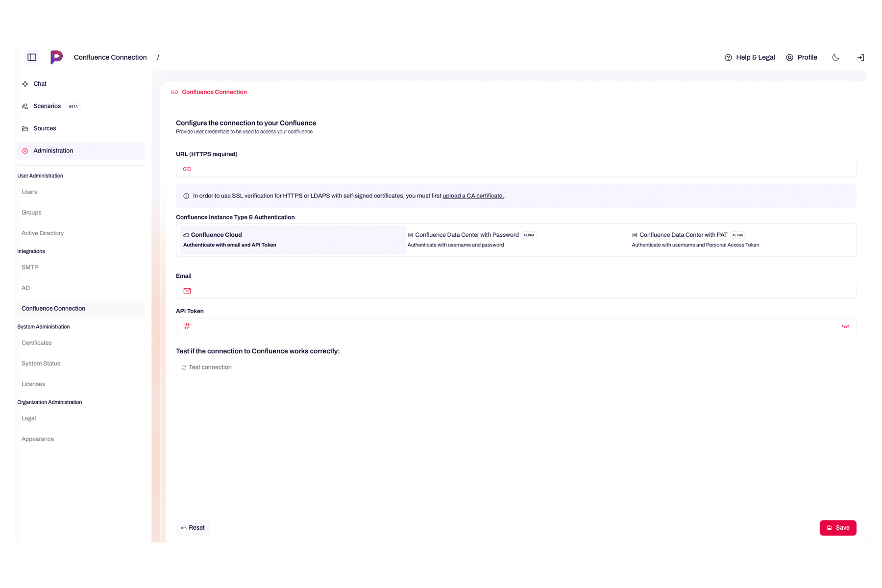882x588 pixels.
Task: Click the purple P logo icon
Action: [56, 57]
